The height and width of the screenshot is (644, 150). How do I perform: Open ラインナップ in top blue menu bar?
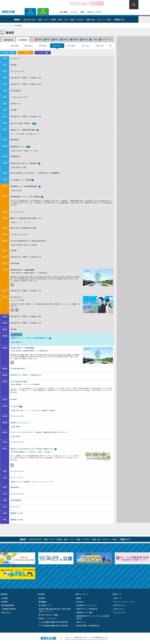pyautogui.click(x=29, y=19)
